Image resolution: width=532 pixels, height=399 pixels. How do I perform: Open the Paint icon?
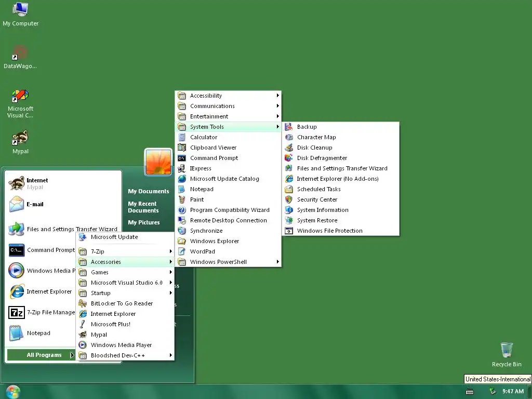point(182,199)
